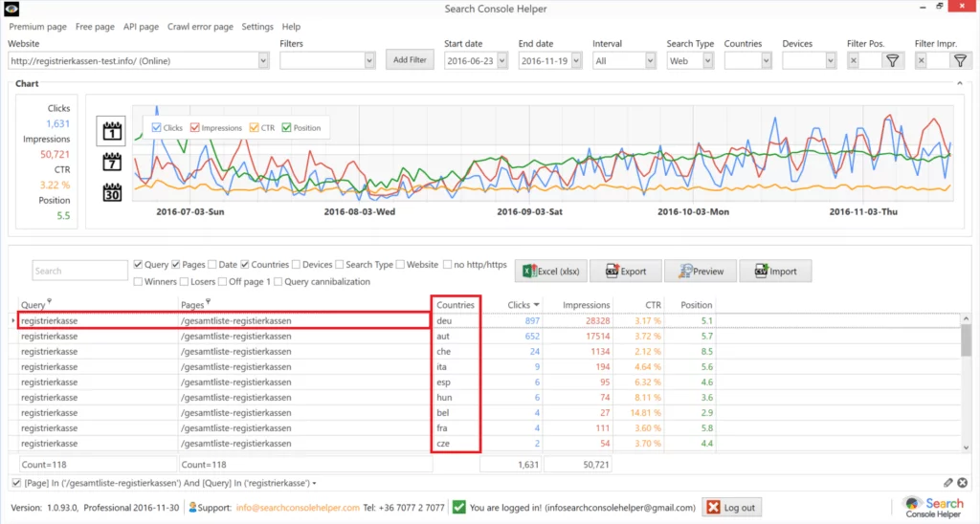
Task: Open the Website dropdown
Action: point(263,60)
